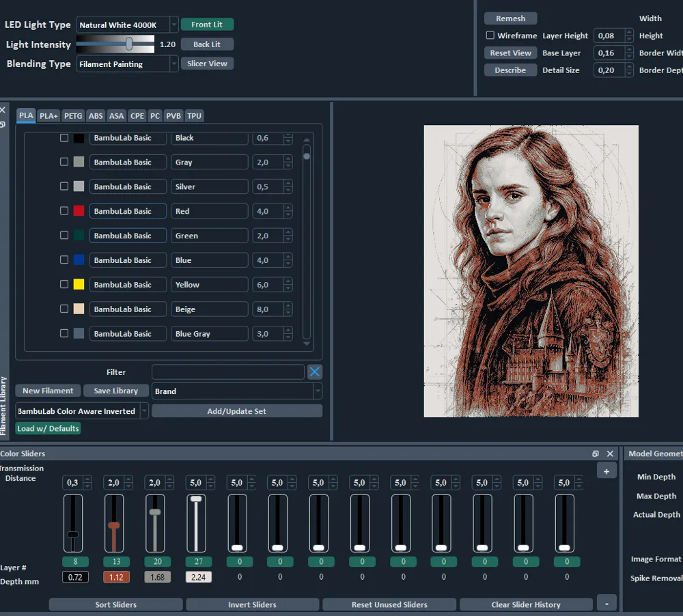This screenshot has height=616, width=683.
Task: Select the PC filament tab
Action: click(154, 116)
